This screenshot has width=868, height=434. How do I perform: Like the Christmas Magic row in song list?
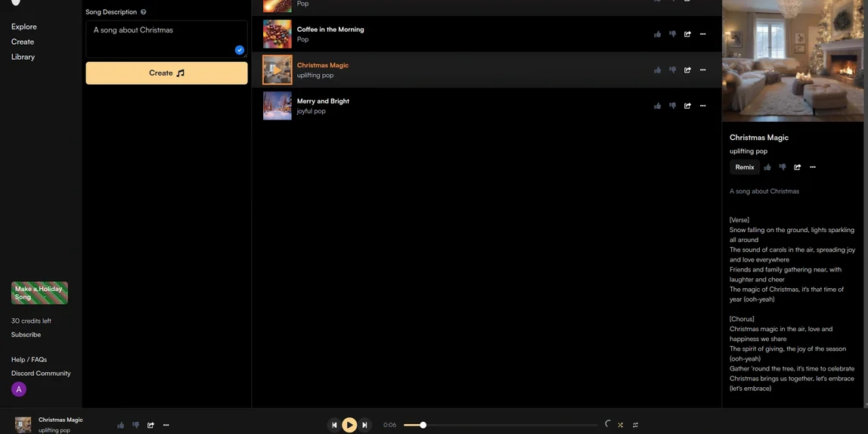[x=657, y=70]
